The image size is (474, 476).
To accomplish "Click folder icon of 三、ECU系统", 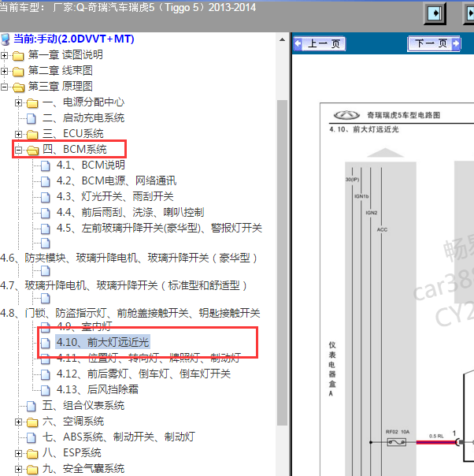I will 32,135.
